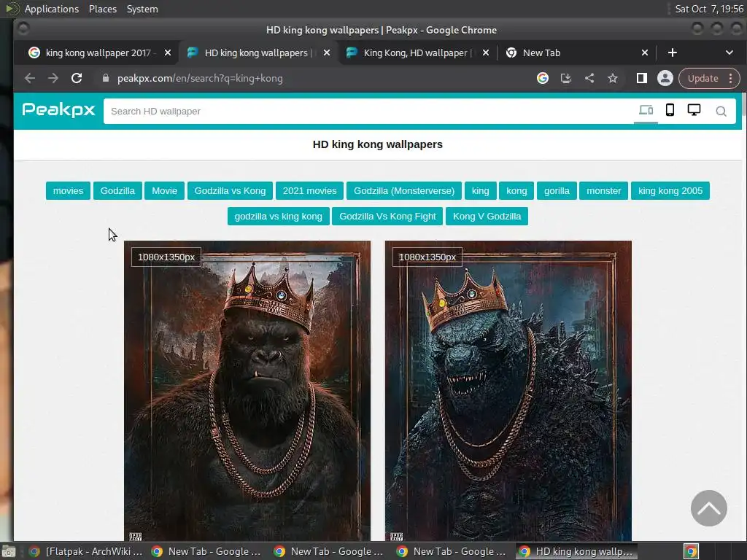747x560 pixels.
Task: Open the movies tag
Action: (x=68, y=191)
